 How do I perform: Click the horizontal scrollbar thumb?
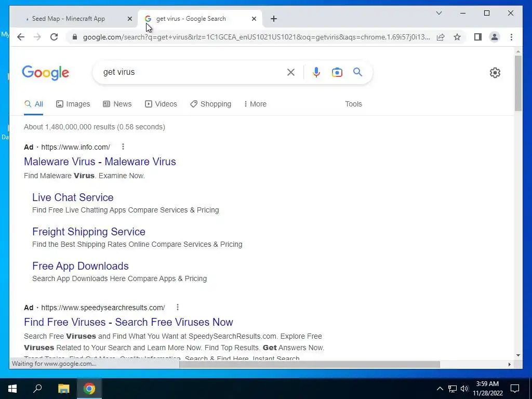tap(310, 364)
